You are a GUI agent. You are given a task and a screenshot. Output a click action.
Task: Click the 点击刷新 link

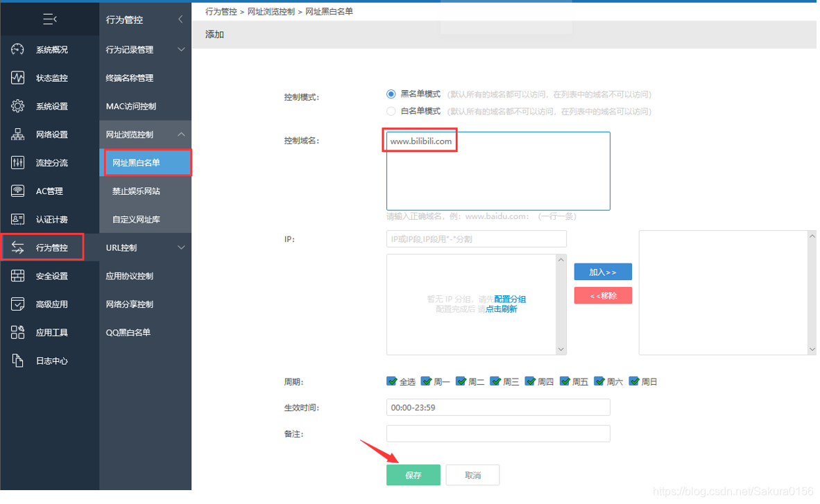pyautogui.click(x=502, y=309)
